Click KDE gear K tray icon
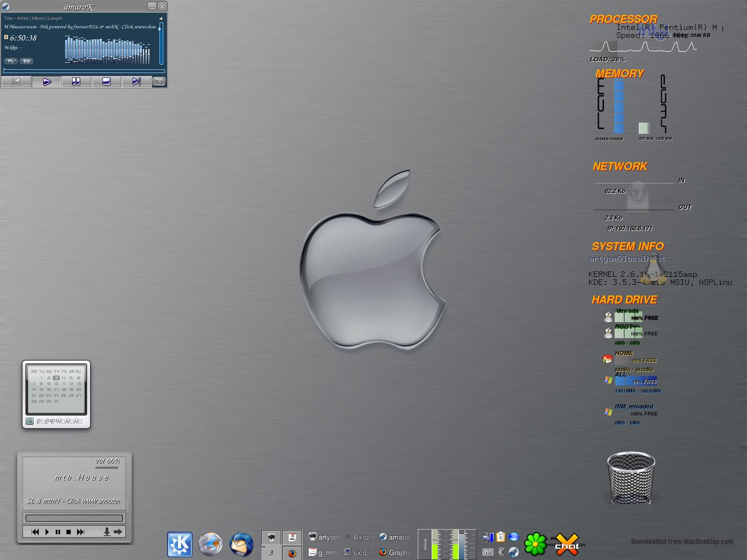The width and height of the screenshot is (747, 560). 500,552
